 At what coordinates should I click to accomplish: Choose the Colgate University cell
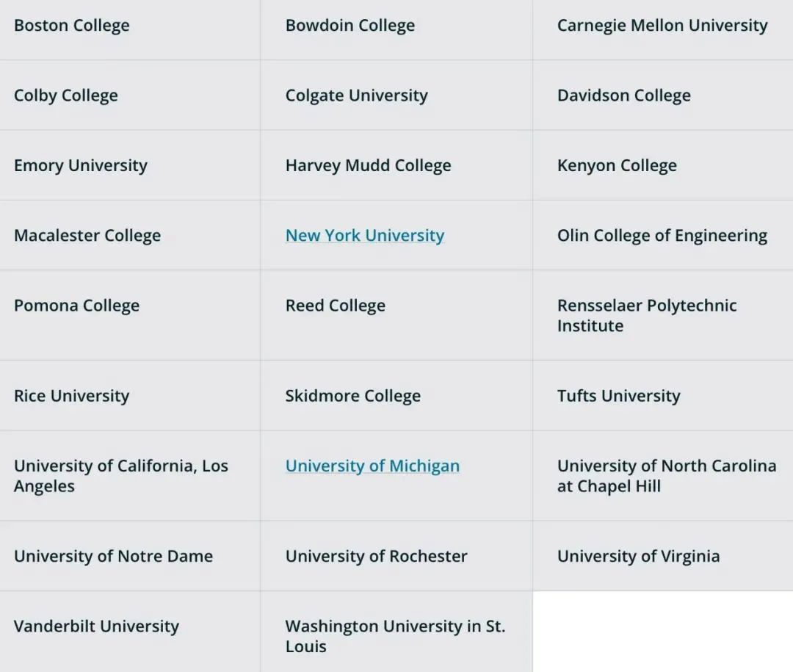(356, 95)
